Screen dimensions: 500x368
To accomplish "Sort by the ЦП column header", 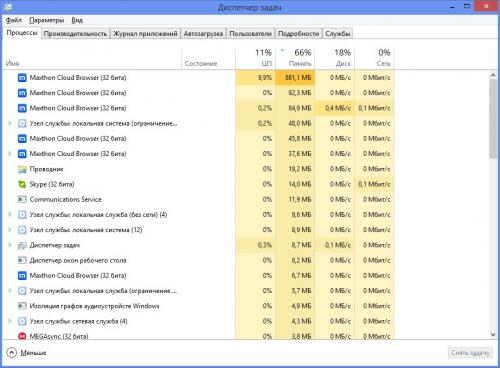I will pos(256,58).
